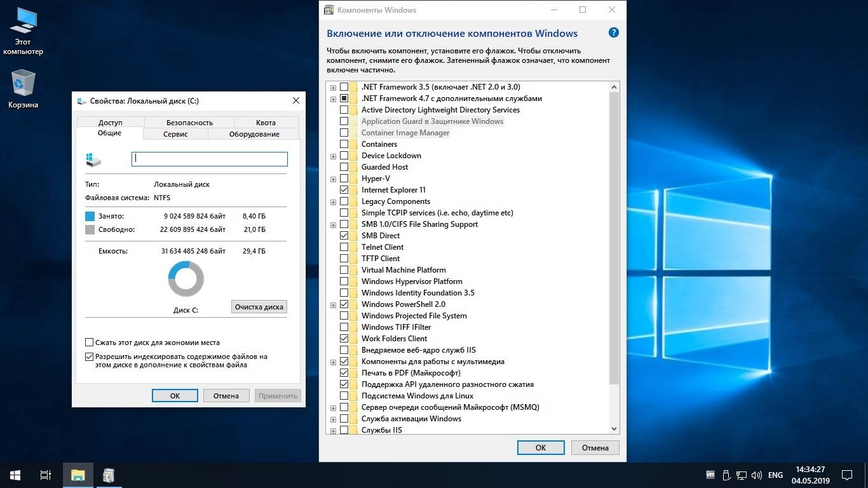Check Сжать этот диск для экономии места
This screenshot has height=488, width=868.
(x=90, y=342)
